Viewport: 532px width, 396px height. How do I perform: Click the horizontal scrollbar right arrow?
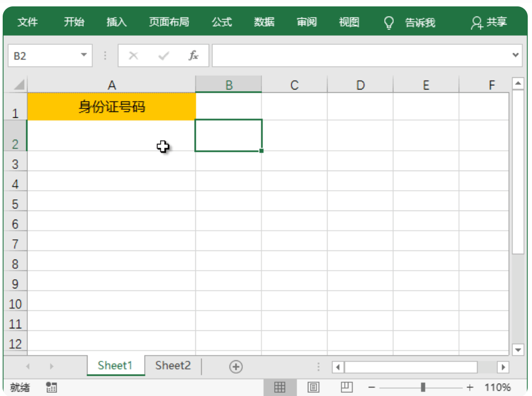coord(503,367)
